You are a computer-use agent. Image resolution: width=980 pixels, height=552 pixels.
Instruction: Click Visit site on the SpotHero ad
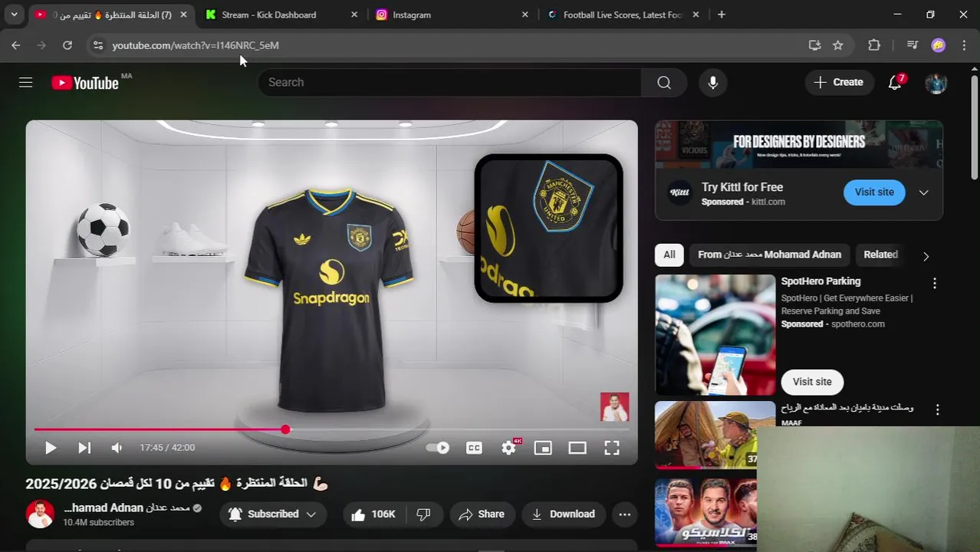click(812, 382)
